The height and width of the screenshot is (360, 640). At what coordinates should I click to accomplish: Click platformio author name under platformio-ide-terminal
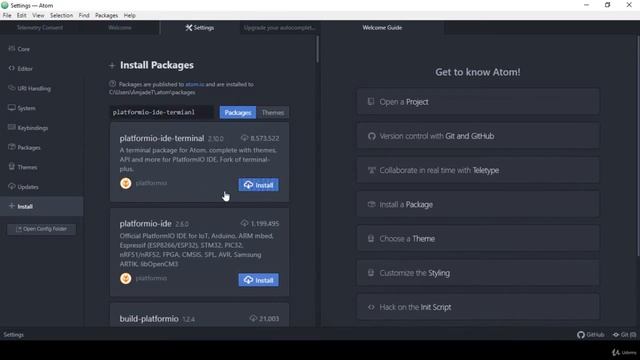click(151, 183)
